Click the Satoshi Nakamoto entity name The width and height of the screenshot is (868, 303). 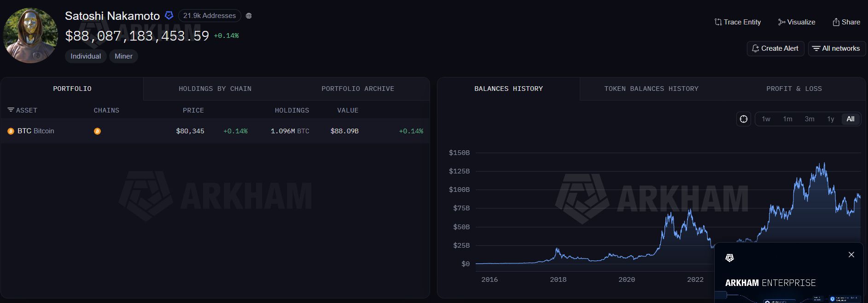tap(112, 16)
